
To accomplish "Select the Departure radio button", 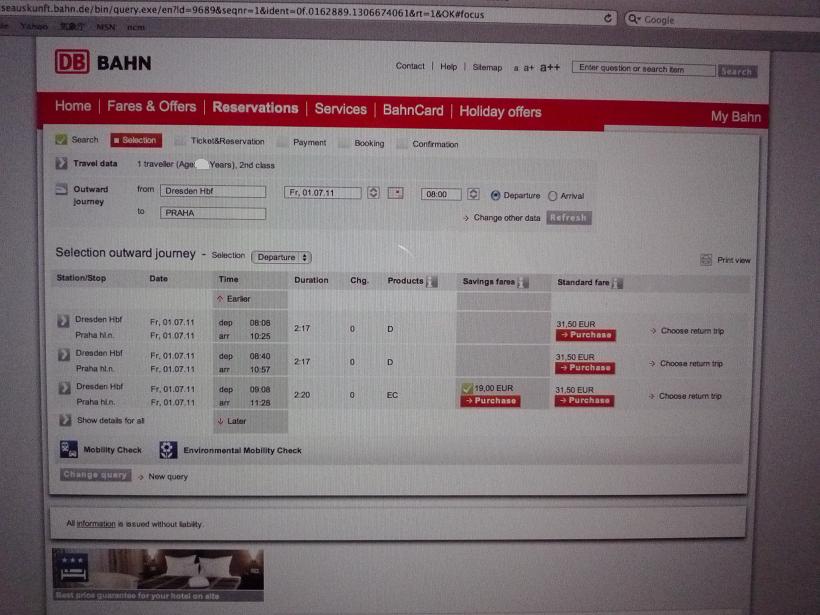I will click(495, 195).
